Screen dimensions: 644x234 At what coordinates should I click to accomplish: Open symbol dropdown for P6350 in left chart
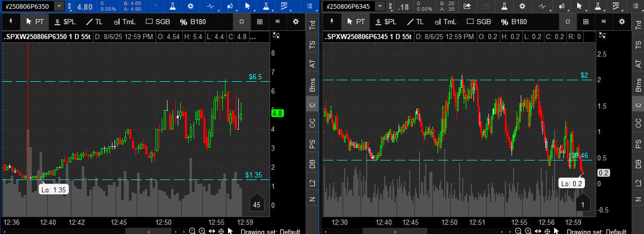click(x=59, y=6)
